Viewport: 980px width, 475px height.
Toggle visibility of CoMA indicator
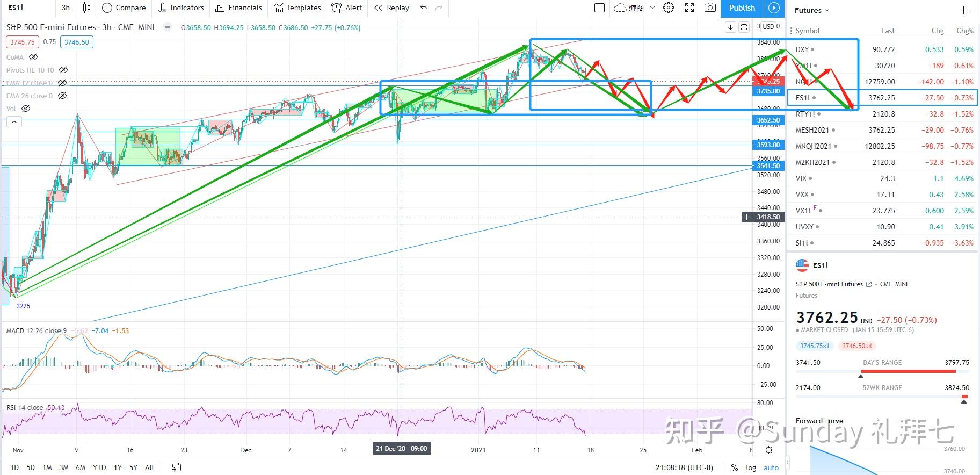(x=33, y=57)
